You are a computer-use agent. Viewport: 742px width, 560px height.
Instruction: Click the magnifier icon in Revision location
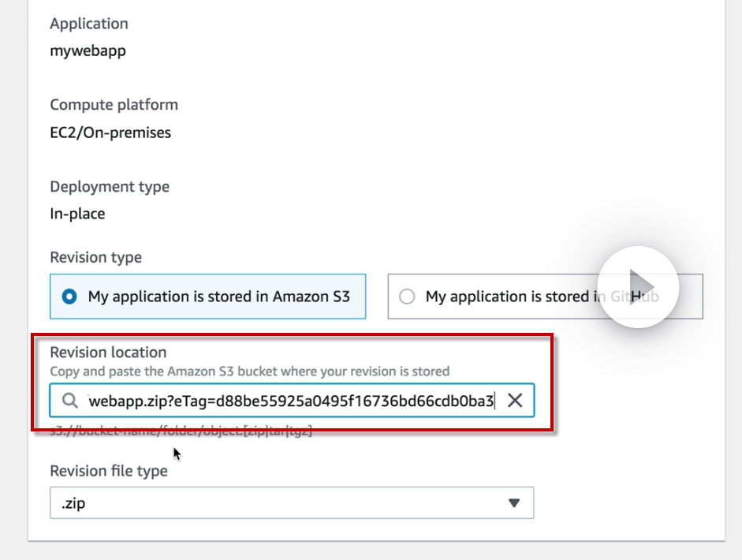click(x=70, y=401)
